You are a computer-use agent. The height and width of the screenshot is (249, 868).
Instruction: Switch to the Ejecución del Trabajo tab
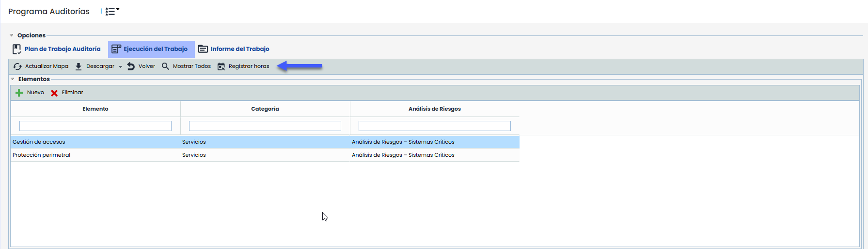point(151,49)
